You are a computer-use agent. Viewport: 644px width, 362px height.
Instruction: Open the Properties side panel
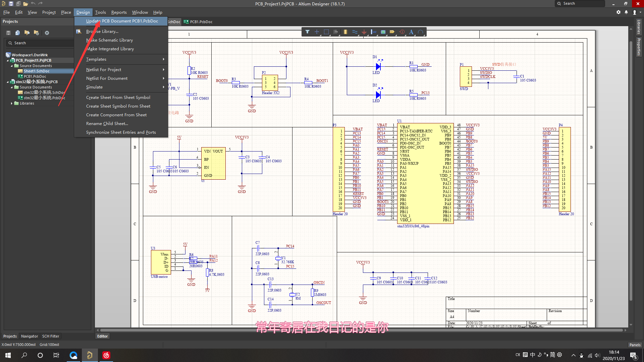pyautogui.click(x=639, y=47)
